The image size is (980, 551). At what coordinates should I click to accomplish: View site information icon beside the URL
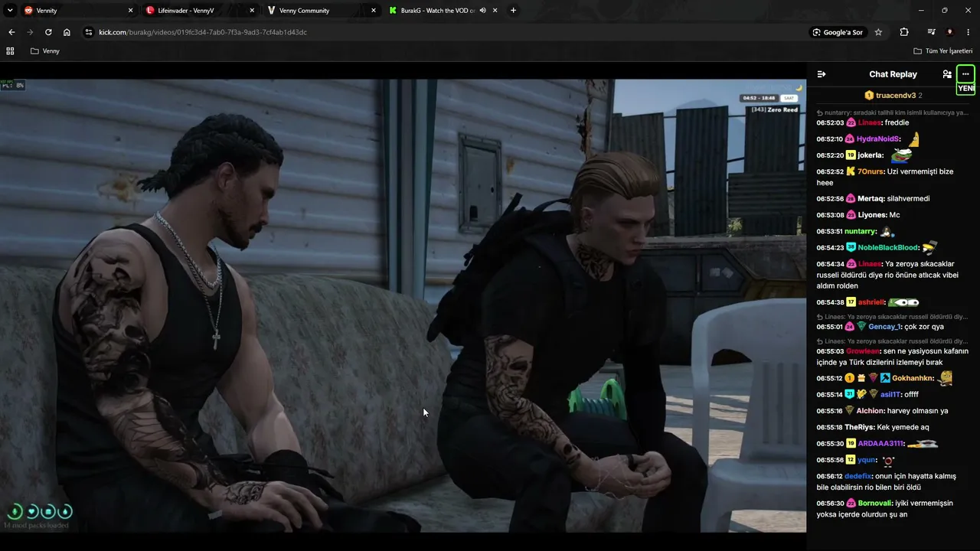[88, 32]
